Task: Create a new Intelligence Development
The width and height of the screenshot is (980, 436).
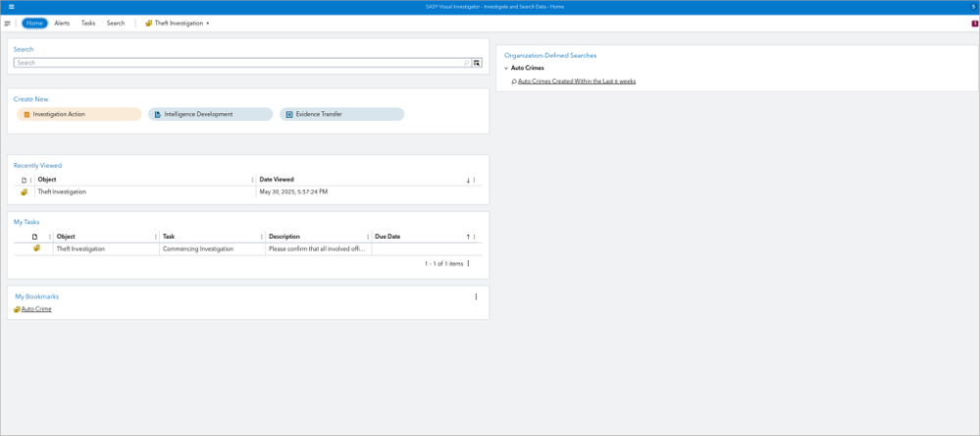Action: (211, 115)
